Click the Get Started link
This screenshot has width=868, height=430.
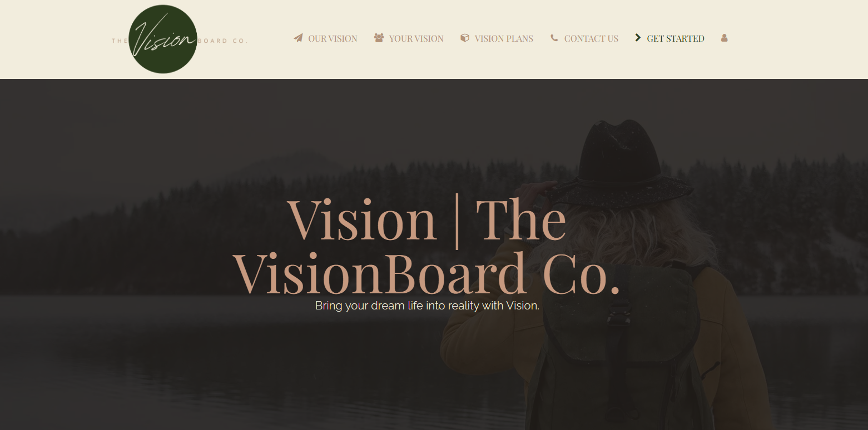coord(676,38)
